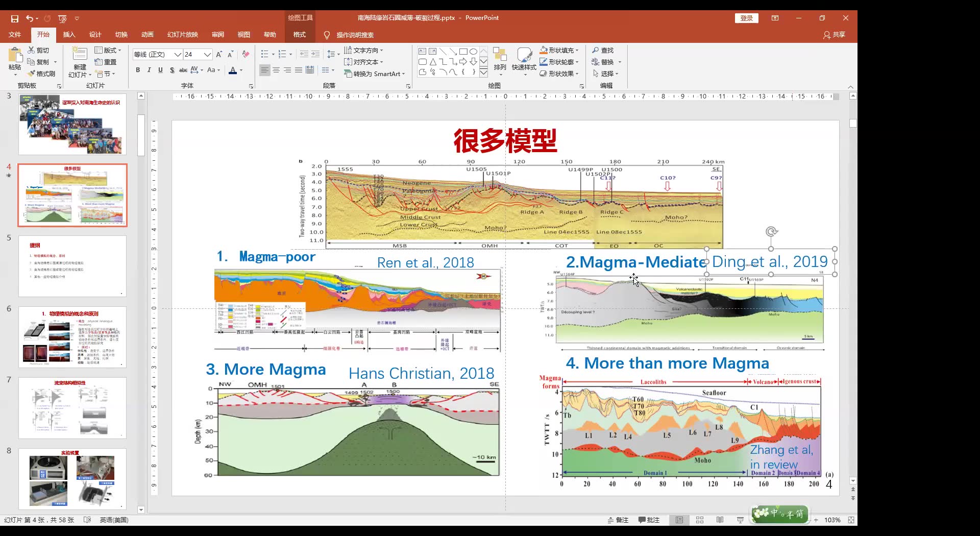
Task: Select slide 6 thumbnail in the slide panel
Action: pyautogui.click(x=71, y=337)
